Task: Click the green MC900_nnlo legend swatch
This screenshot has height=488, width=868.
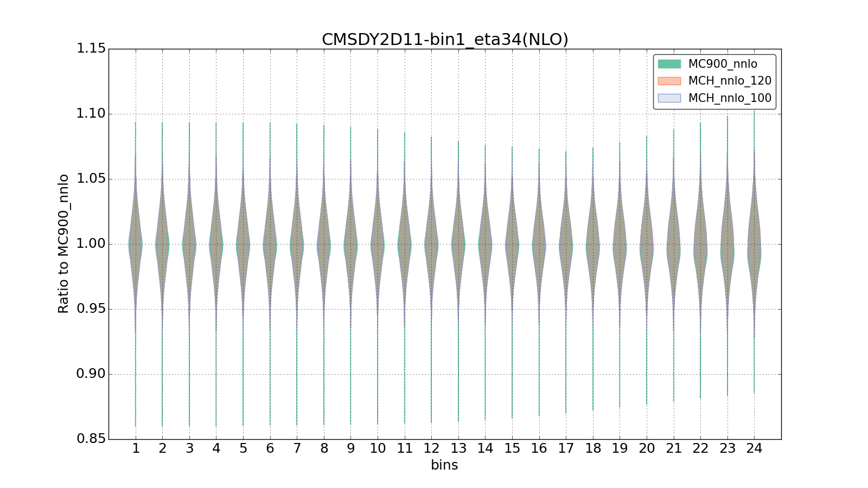Action: [x=669, y=64]
